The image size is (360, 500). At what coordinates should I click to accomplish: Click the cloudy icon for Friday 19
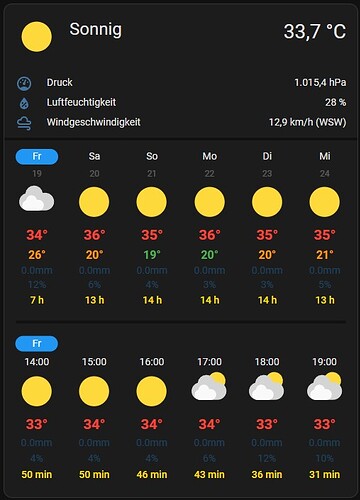pos(37,199)
